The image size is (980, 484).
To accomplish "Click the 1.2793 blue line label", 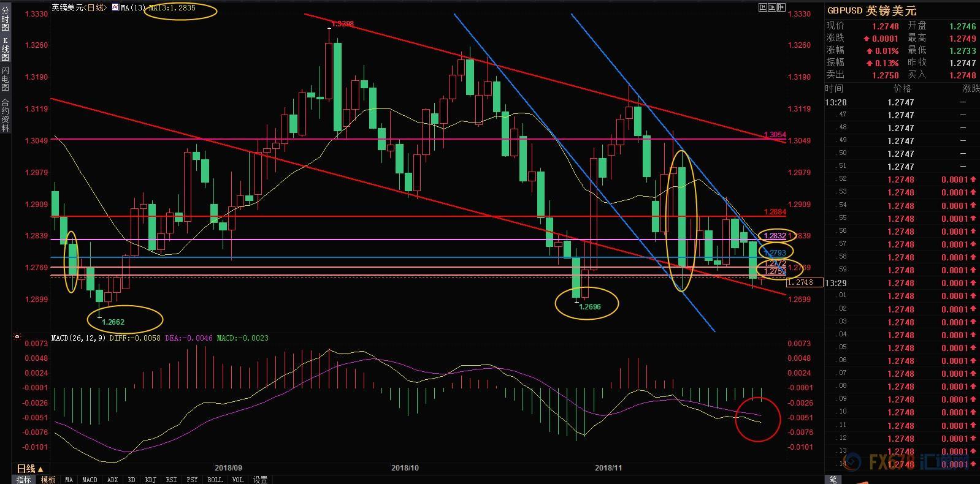I will coord(775,252).
